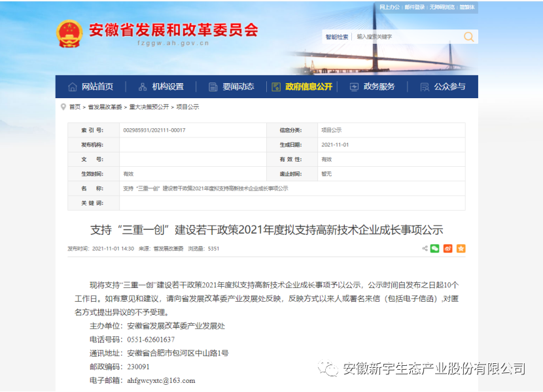
Task: Enable 无障碍浏览 accessibility mode
Action: click(442, 7)
